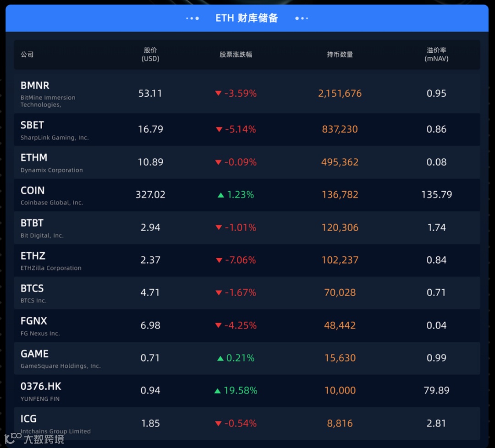Click the 公司 column header
The image size is (495, 448).
click(x=27, y=55)
